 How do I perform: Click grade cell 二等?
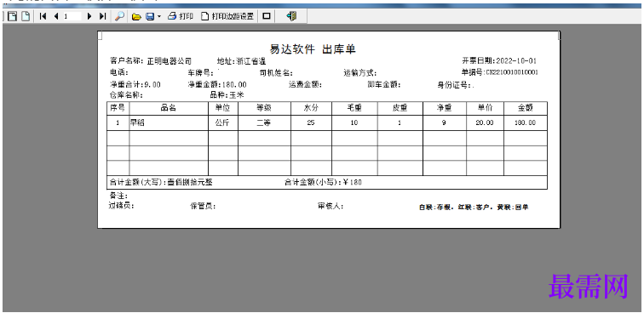[264, 122]
